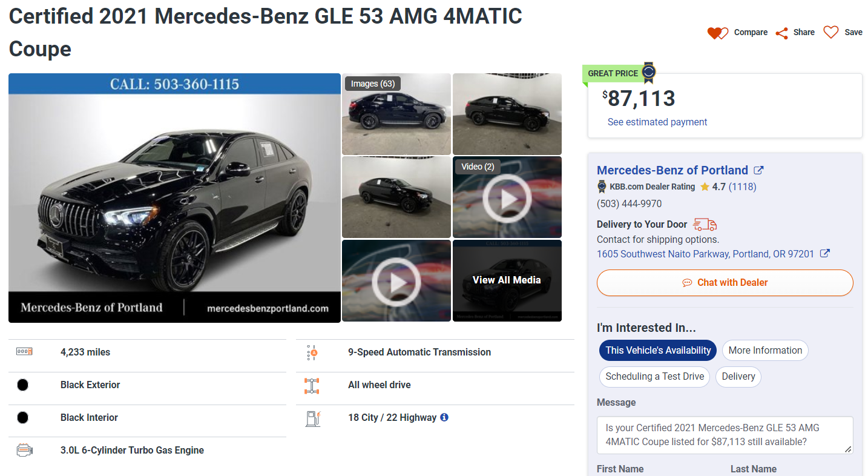The width and height of the screenshot is (868, 476).
Task: Play the video thumbnail left of View All Media
Action: click(x=396, y=281)
